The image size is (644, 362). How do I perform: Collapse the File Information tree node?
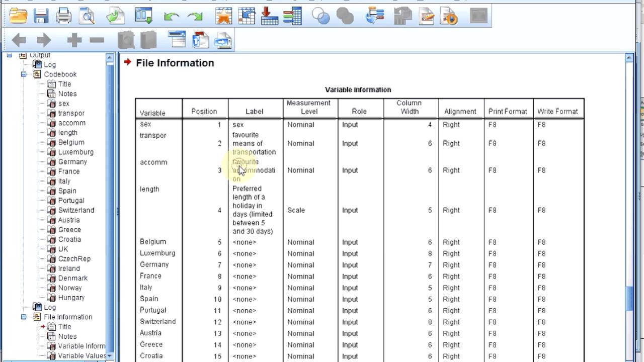click(x=23, y=317)
